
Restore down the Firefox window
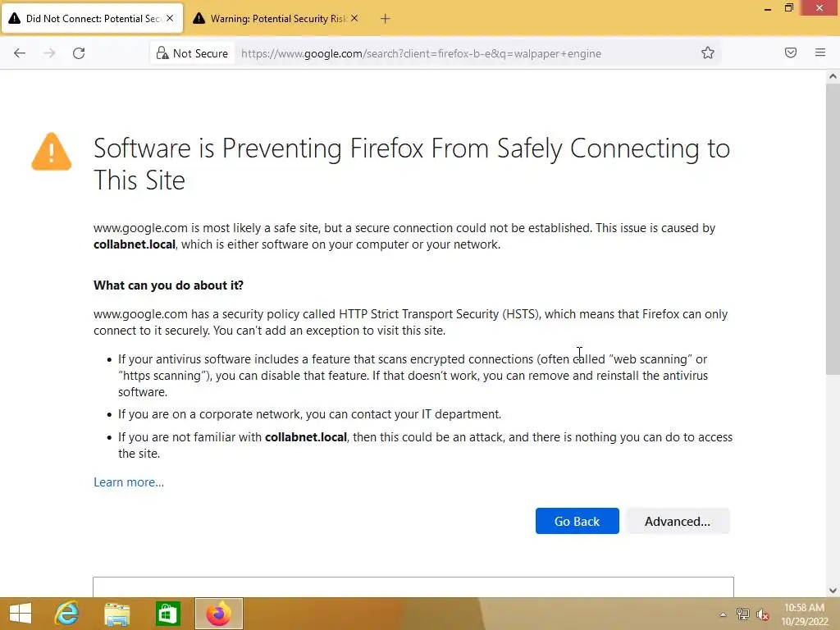click(788, 8)
